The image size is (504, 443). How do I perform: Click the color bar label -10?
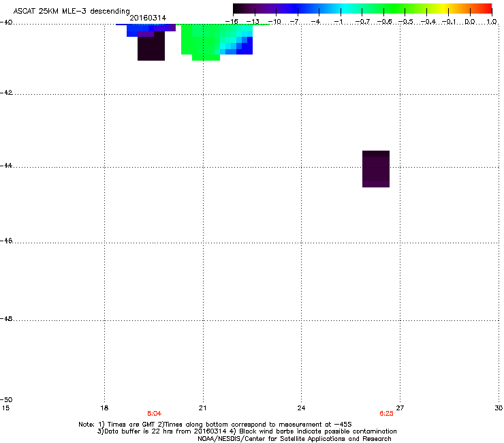274,22
